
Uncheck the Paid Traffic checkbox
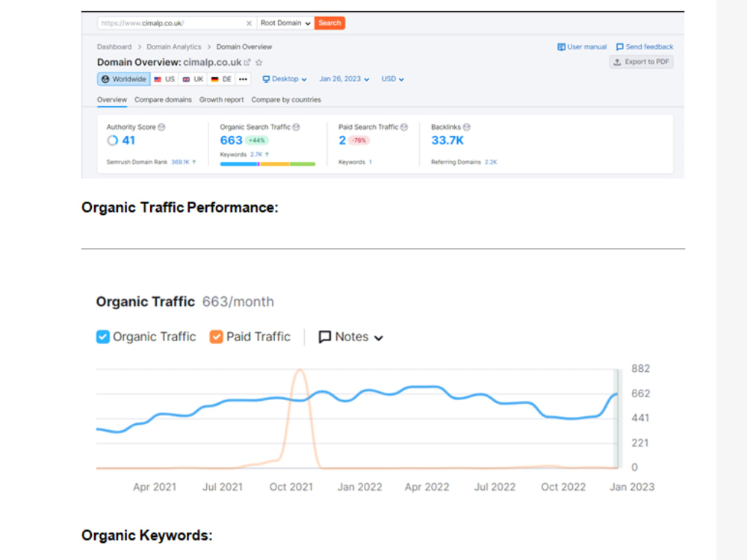click(217, 337)
